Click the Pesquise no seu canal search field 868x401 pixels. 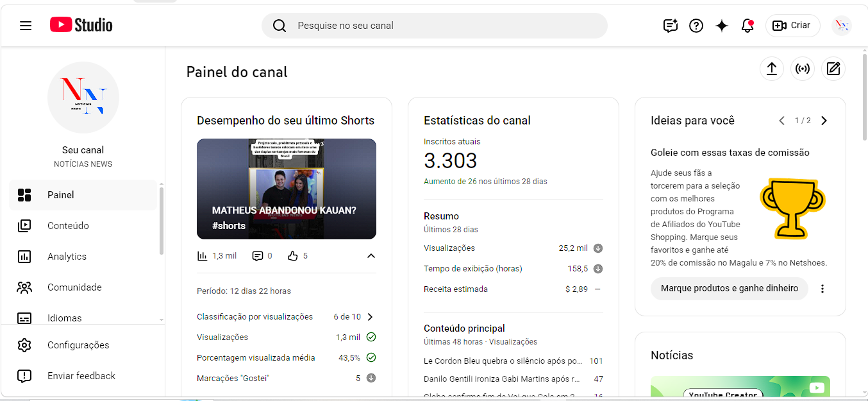tap(435, 26)
